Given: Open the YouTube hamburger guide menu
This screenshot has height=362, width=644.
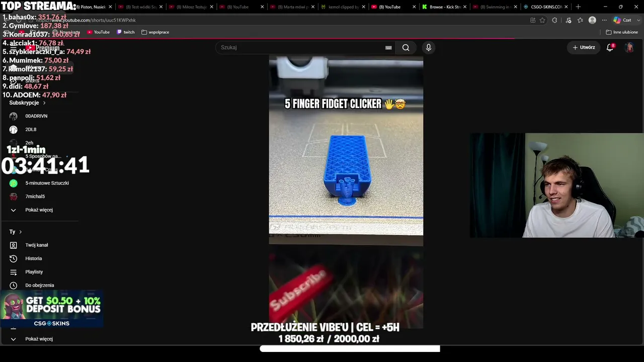Looking at the screenshot, I should [x=14, y=48].
